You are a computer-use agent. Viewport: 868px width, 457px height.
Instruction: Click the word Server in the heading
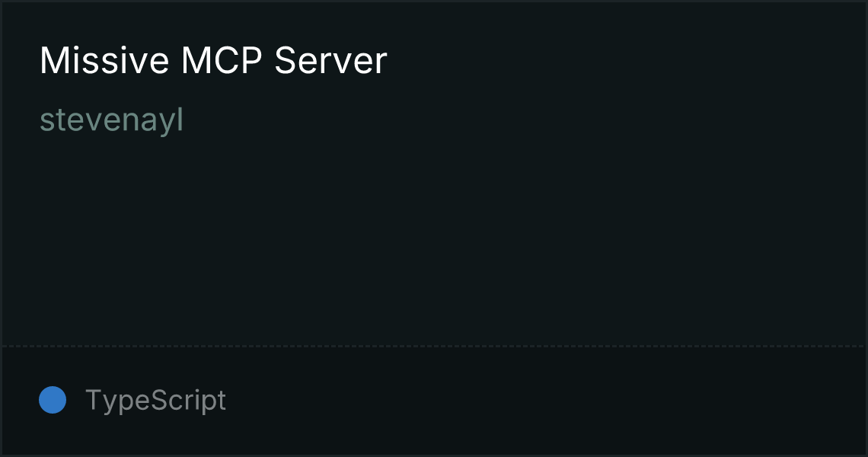pyautogui.click(x=330, y=60)
